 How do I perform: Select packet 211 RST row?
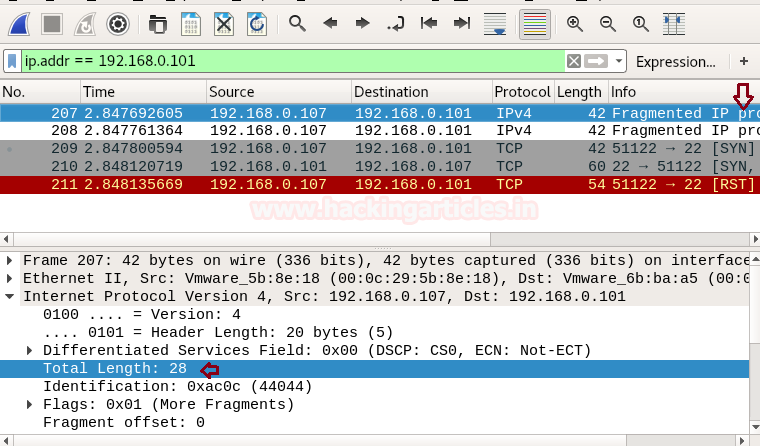[x=380, y=184]
